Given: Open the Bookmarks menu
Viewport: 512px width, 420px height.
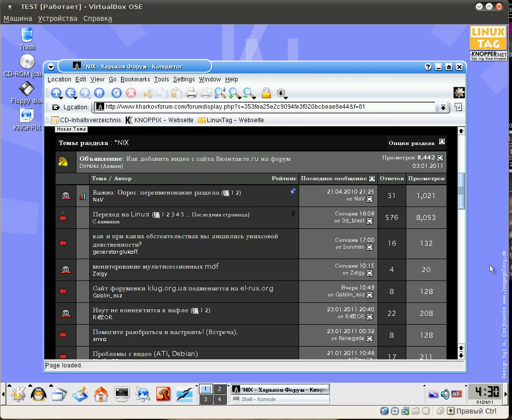Looking at the screenshot, I should point(135,79).
